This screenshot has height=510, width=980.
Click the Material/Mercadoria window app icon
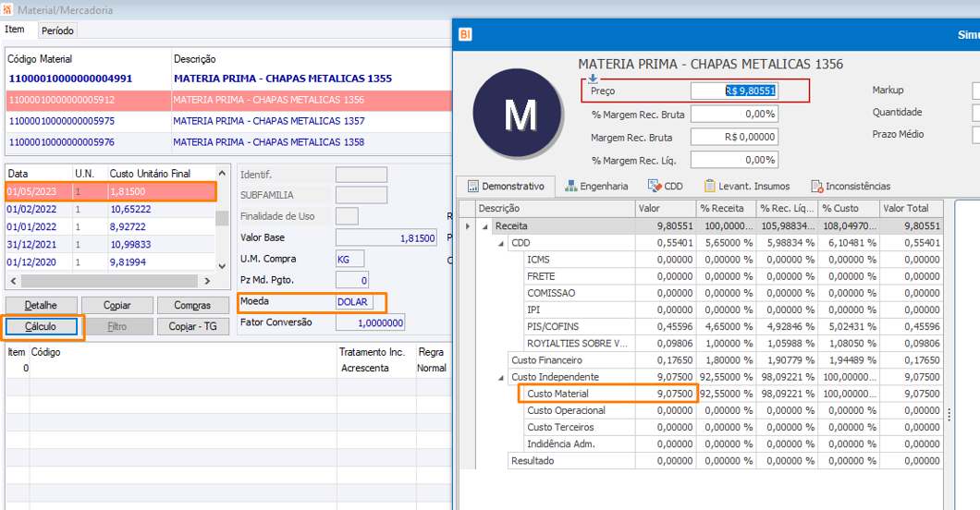click(6, 10)
